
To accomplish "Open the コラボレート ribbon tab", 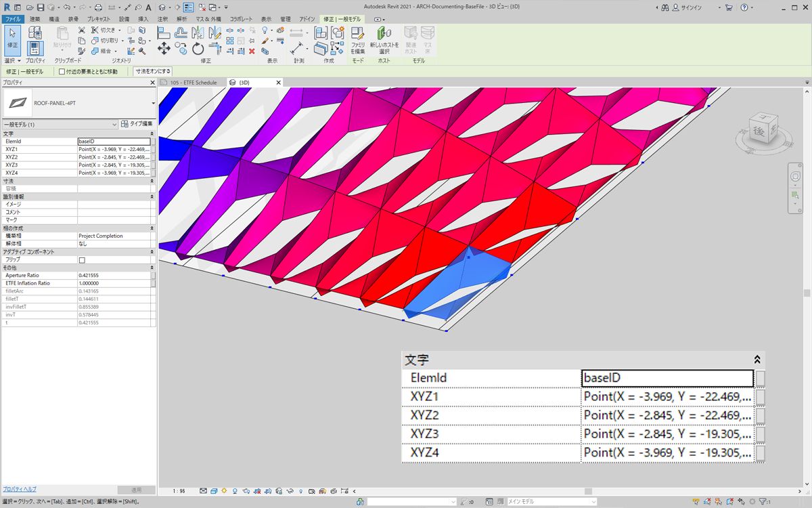I will [242, 19].
